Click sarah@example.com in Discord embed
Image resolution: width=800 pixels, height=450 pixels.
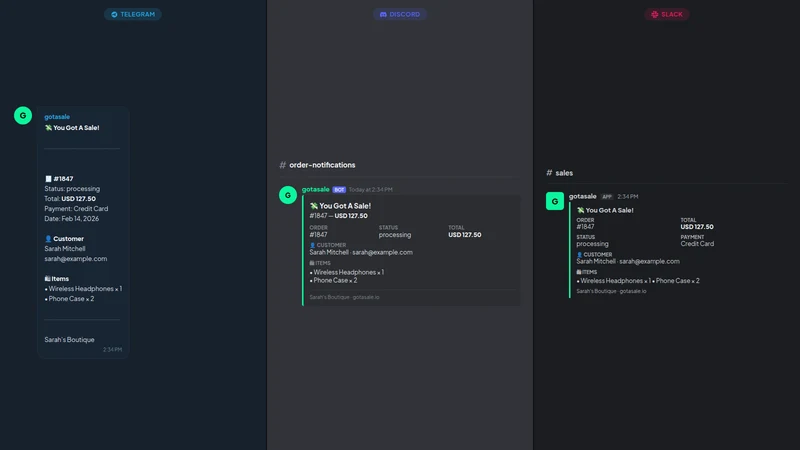click(382, 252)
